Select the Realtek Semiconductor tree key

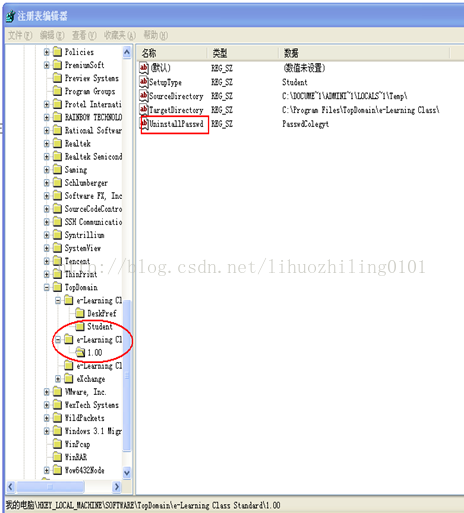93,156
